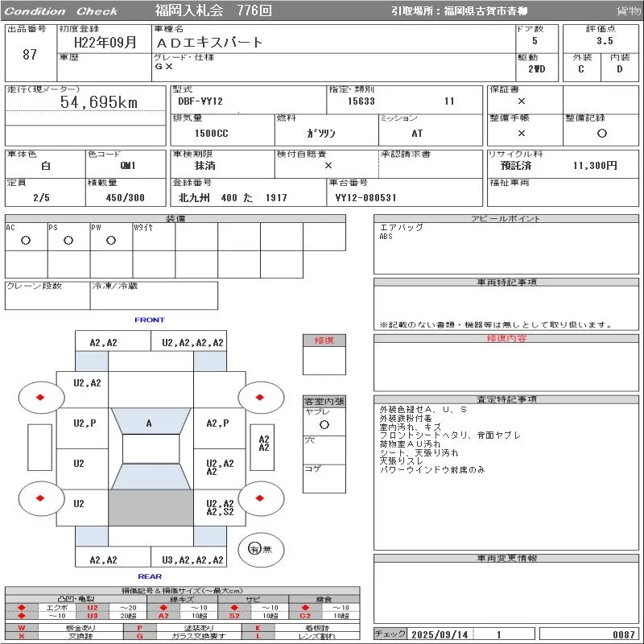Click the 修復 repair header box

pos(324,341)
